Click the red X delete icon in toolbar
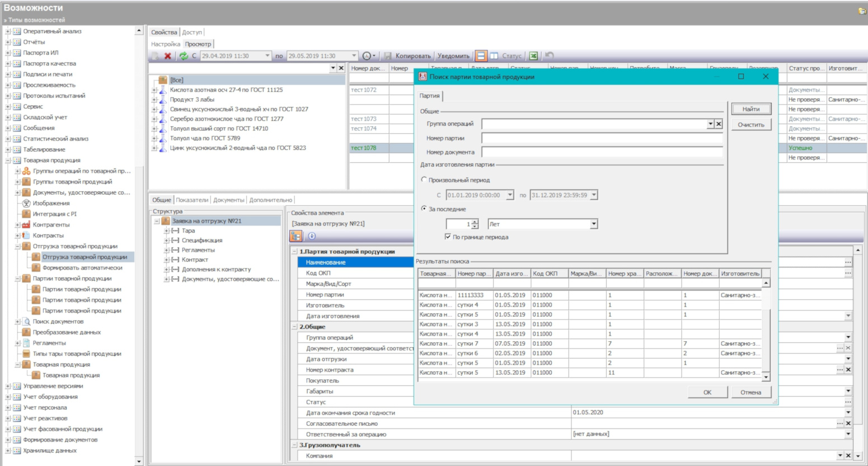This screenshot has height=466, width=868. tap(167, 56)
